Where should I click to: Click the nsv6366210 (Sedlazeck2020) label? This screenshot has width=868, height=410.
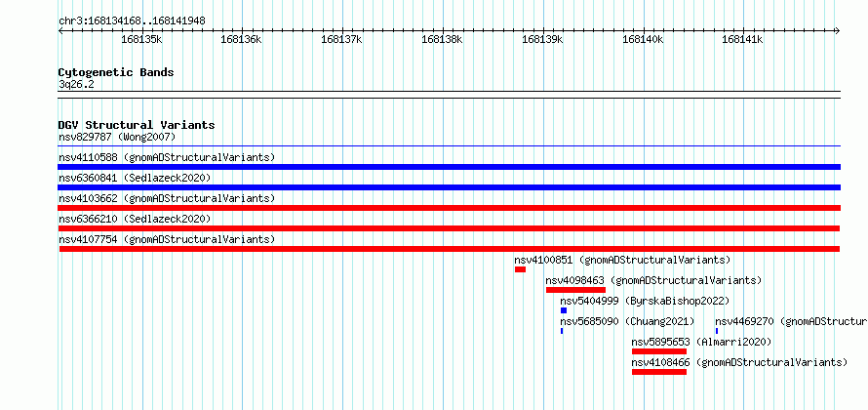coord(135,219)
